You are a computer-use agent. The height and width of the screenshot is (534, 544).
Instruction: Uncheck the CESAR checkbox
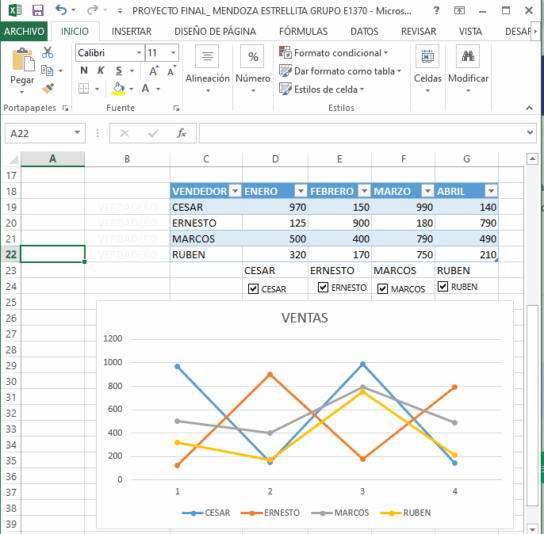coord(253,289)
